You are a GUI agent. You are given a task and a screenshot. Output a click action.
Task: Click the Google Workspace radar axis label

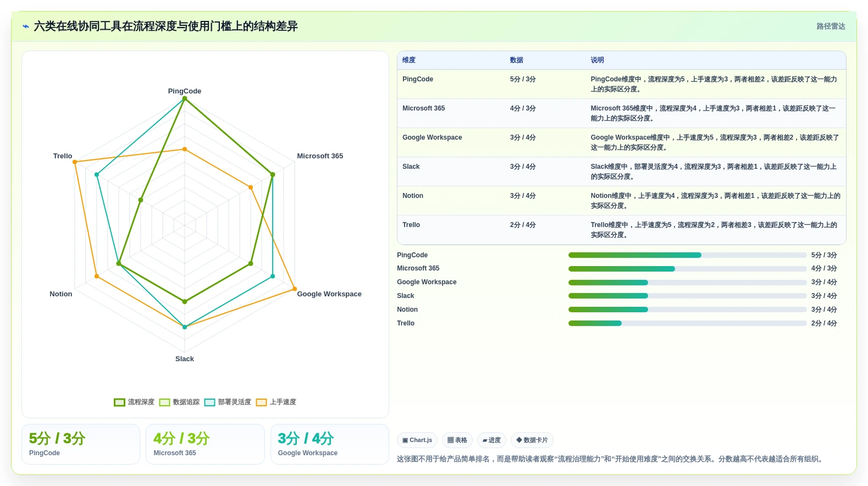point(329,294)
